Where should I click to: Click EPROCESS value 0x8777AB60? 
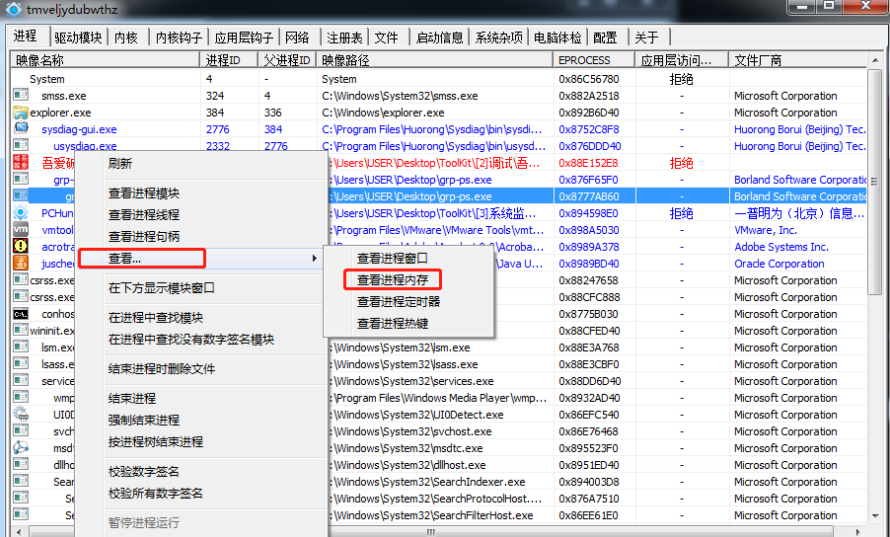tap(589, 196)
